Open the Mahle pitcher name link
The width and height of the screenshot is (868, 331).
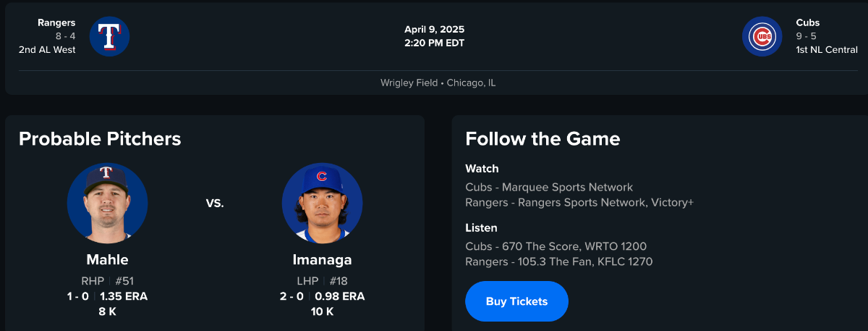[x=107, y=259]
